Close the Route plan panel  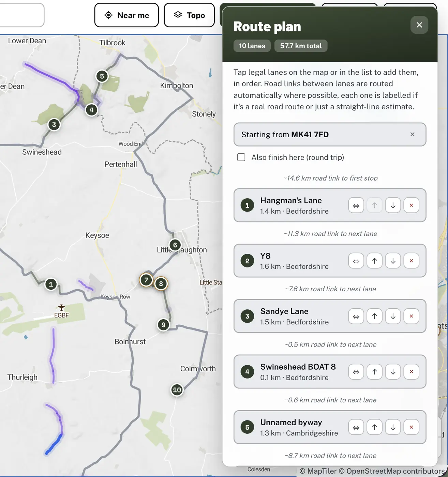pyautogui.click(x=419, y=25)
